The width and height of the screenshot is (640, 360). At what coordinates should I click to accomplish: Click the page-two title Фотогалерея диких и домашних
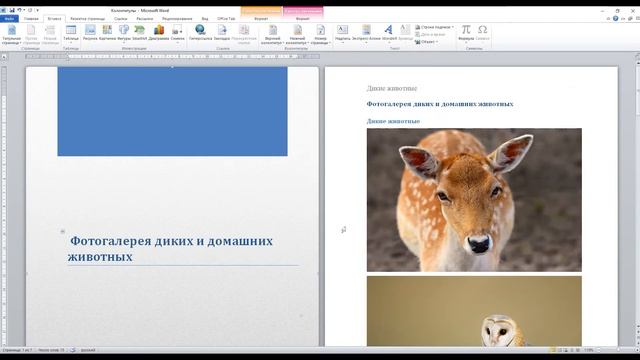(440, 104)
